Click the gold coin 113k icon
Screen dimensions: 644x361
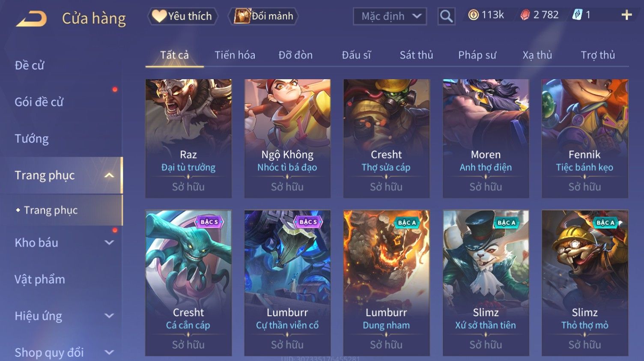point(473,15)
